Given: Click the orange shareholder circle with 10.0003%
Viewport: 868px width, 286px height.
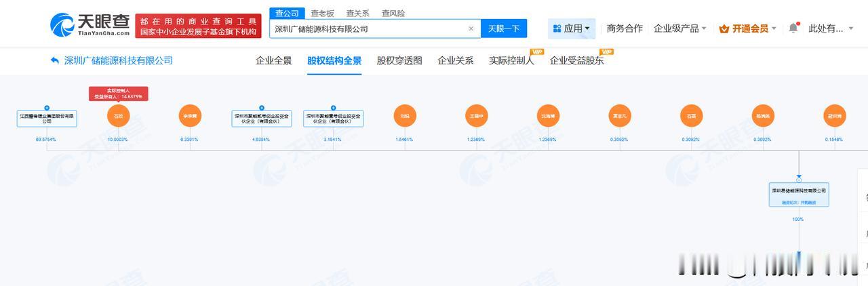Looking at the screenshot, I should pyautogui.click(x=119, y=116).
